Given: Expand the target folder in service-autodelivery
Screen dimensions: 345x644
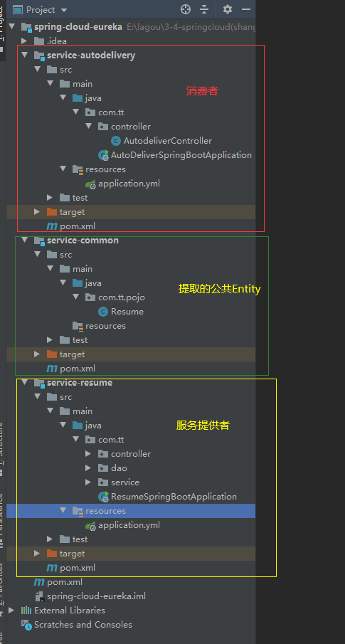Looking at the screenshot, I should pos(37,212).
